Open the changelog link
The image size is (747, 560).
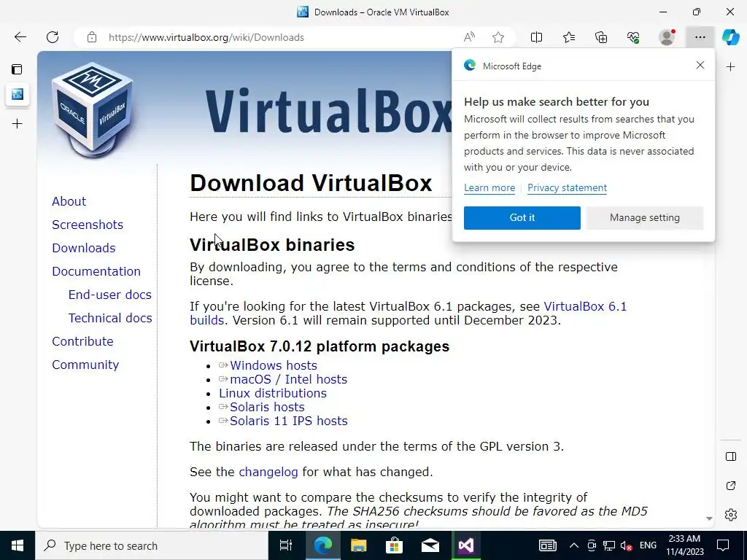268,472
